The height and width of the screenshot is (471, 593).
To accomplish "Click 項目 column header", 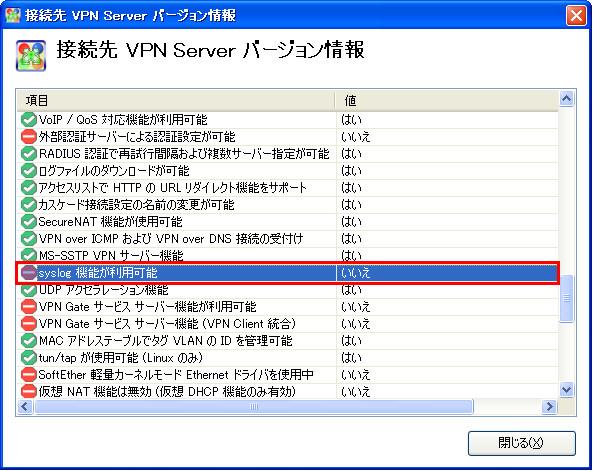I will click(x=176, y=101).
